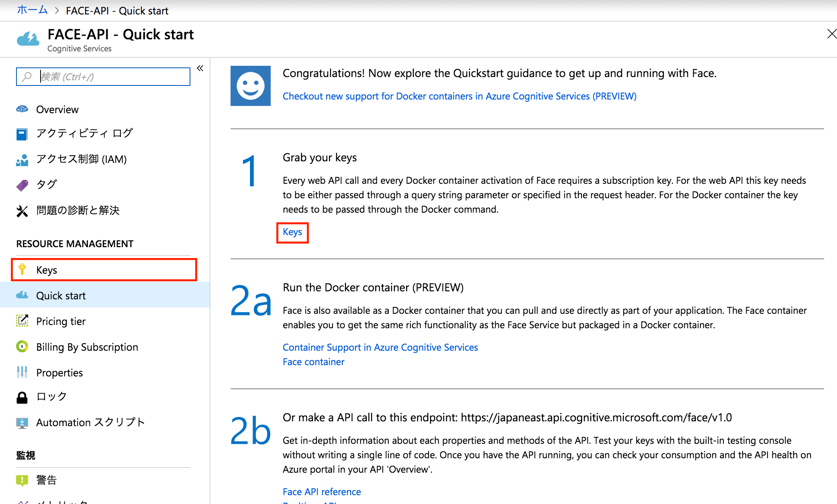Viewport: 837px width, 504px height.
Task: Click the Properties bars icon
Action: (x=22, y=372)
